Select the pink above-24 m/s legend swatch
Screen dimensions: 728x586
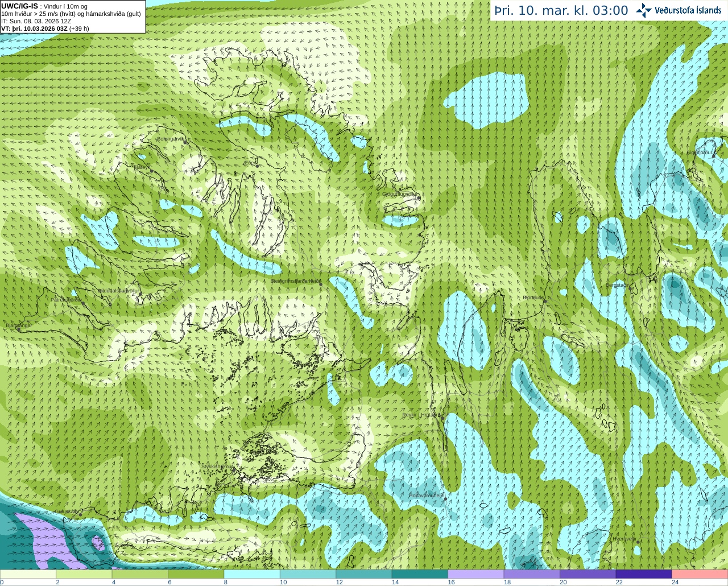point(700,574)
